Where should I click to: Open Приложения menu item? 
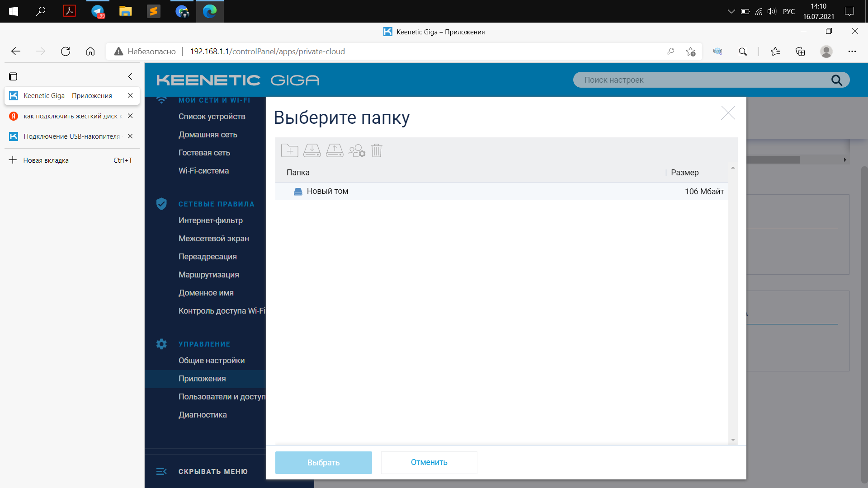point(202,379)
